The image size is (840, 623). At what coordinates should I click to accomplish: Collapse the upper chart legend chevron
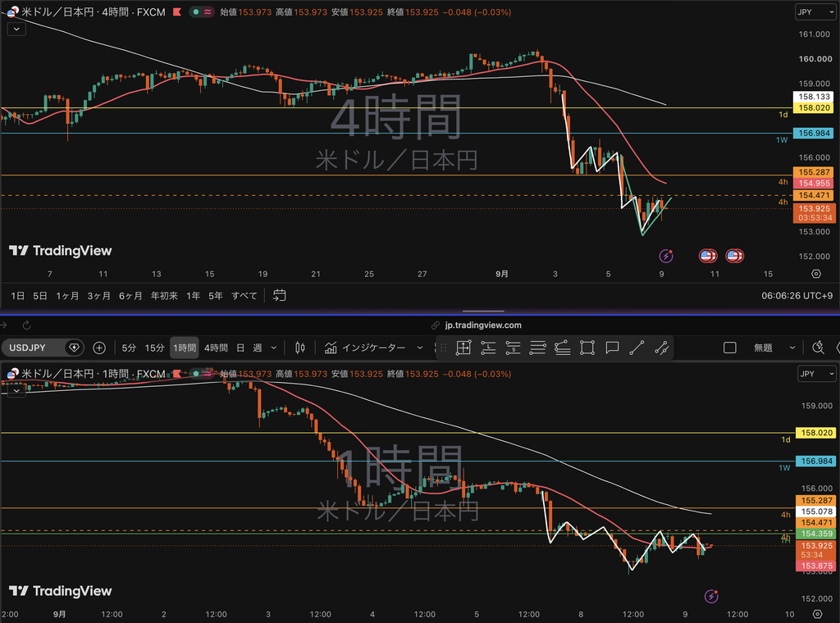click(16, 29)
